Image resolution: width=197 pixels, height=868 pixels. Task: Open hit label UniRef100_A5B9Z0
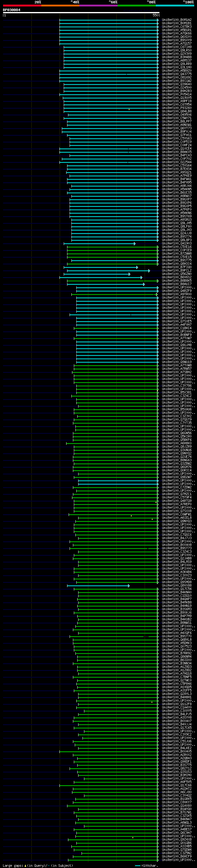(x=177, y=71)
